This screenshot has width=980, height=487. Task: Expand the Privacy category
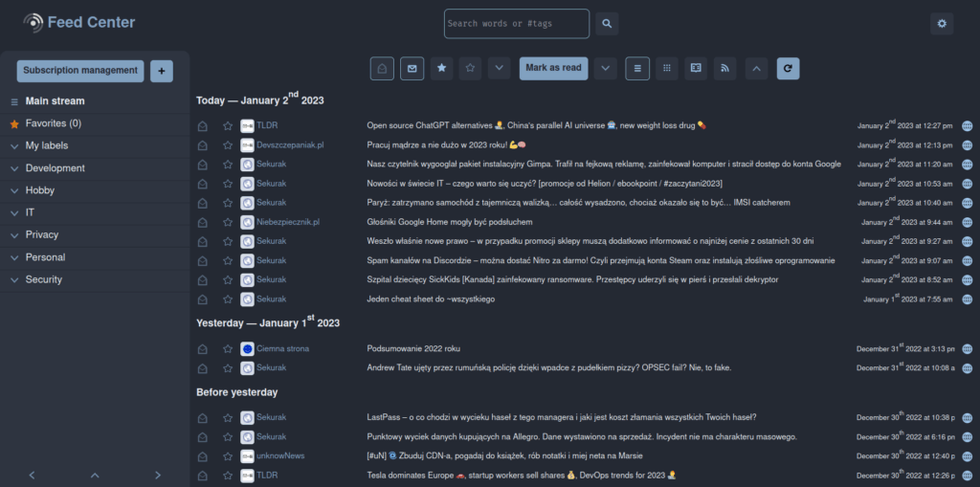pos(14,235)
